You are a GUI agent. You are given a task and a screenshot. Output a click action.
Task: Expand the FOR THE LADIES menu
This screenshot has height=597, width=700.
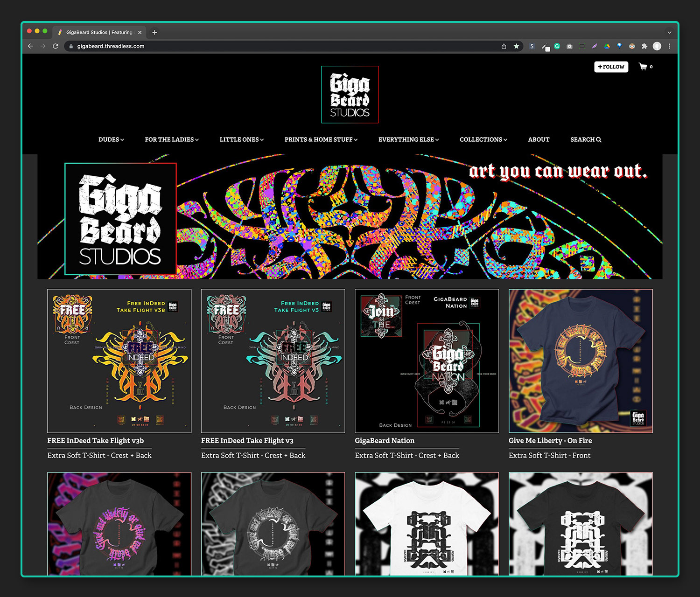tap(172, 139)
